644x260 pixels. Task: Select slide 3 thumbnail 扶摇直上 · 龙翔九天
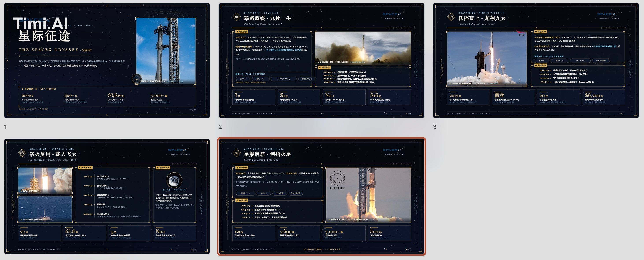(x=536, y=60)
